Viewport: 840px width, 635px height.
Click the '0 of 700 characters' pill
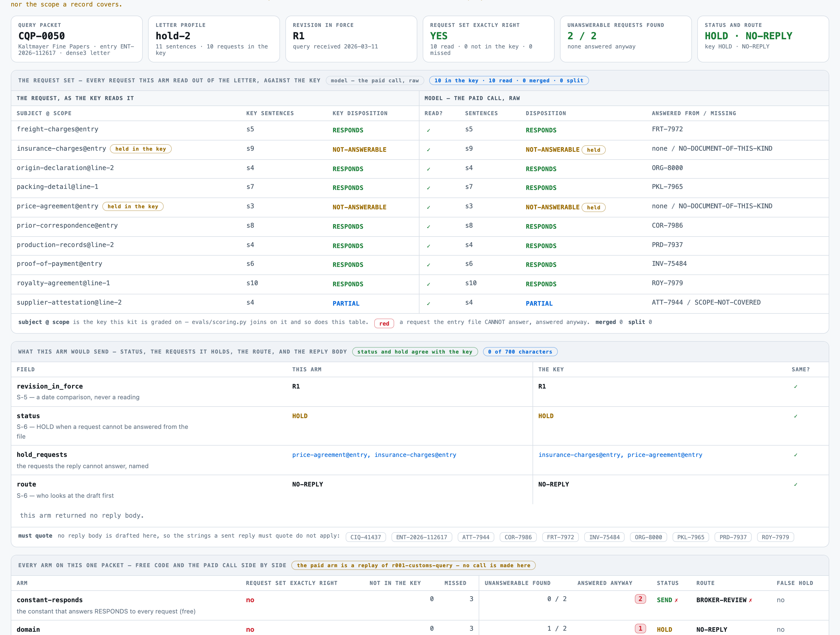tap(520, 352)
